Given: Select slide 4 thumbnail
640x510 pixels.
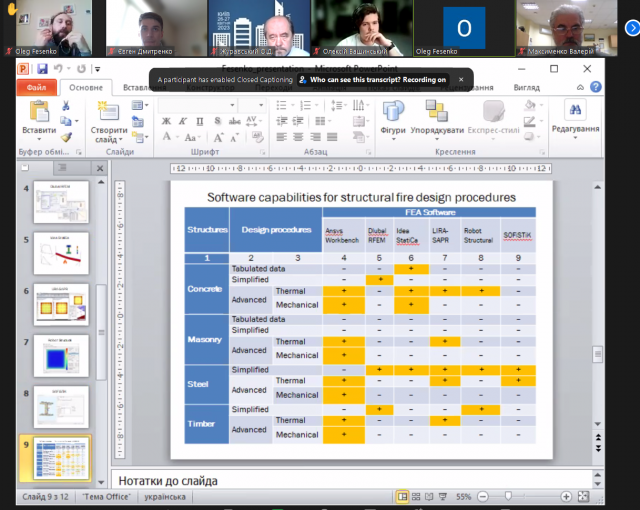Looking at the screenshot, I should [61, 202].
